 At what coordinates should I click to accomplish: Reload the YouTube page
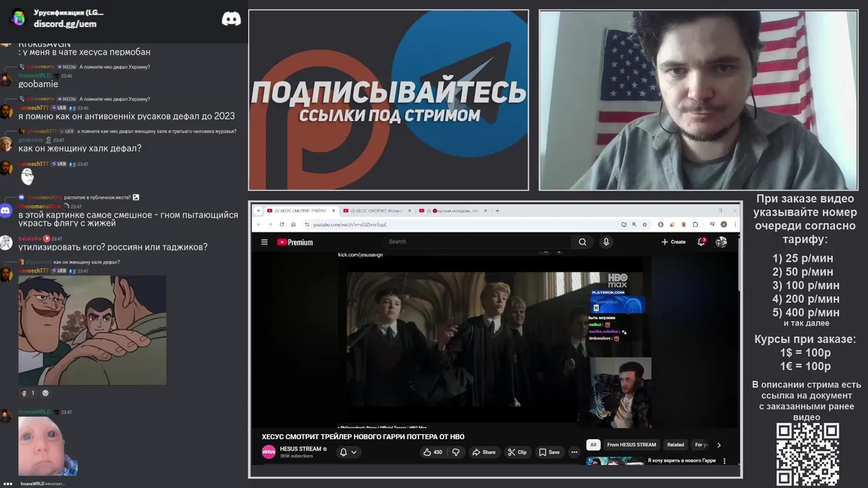pos(282,224)
